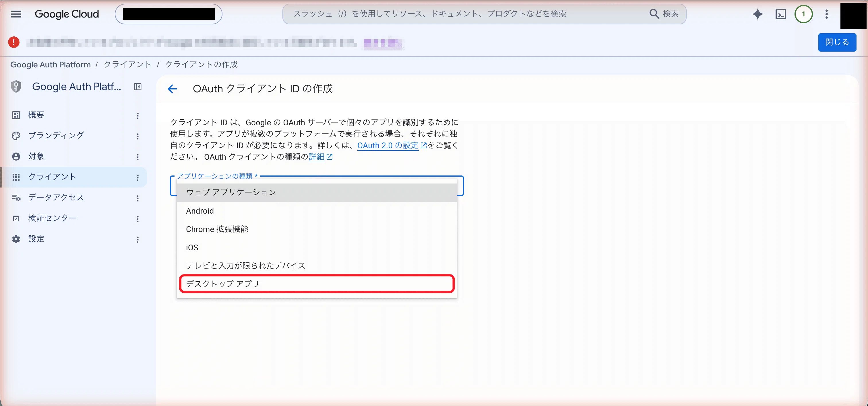Choose デスクトップ アプリ from the dropdown

tap(317, 284)
